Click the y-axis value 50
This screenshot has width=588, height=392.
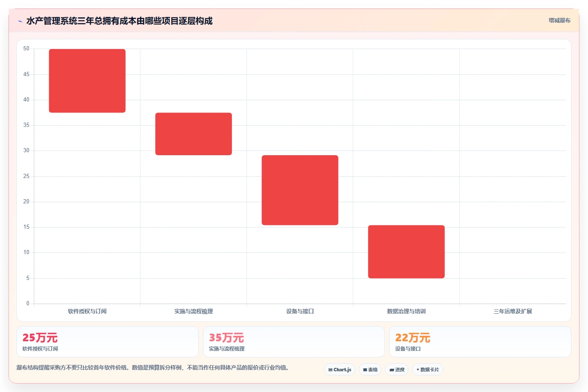[26, 49]
